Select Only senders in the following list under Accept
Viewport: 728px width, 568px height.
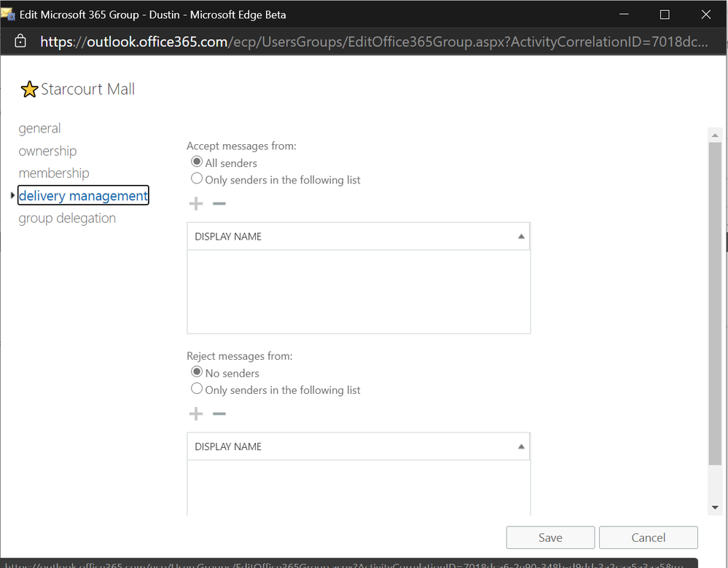click(197, 178)
